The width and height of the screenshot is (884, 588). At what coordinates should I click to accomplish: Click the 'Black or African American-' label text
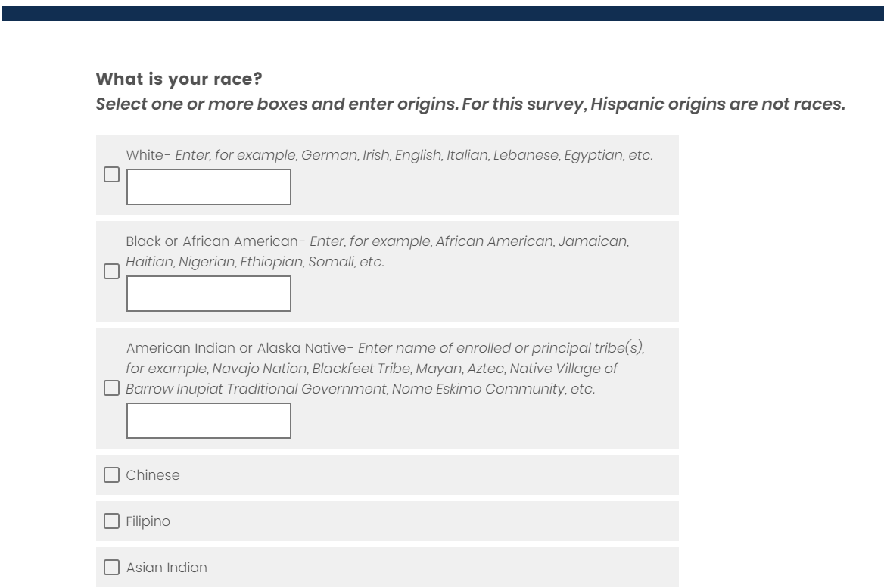[216, 241]
